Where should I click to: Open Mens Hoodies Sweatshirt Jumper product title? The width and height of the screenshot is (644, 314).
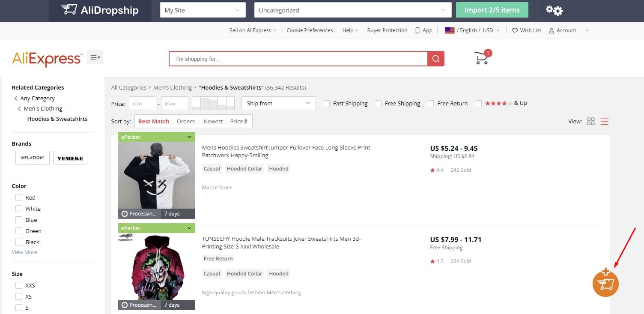pos(286,151)
